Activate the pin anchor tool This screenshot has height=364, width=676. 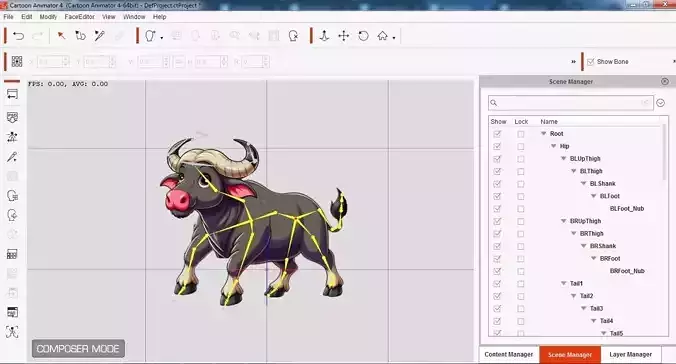[324, 36]
